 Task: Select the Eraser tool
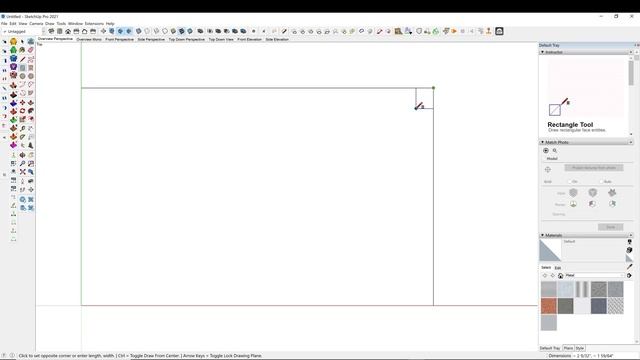(31, 50)
